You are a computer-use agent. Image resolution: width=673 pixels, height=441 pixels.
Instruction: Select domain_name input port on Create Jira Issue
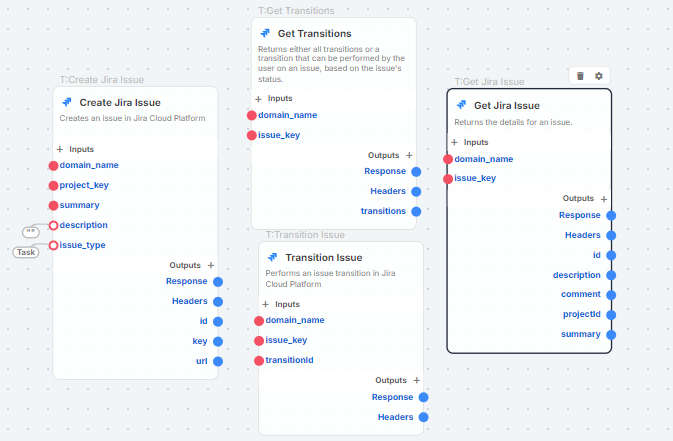[x=53, y=166]
